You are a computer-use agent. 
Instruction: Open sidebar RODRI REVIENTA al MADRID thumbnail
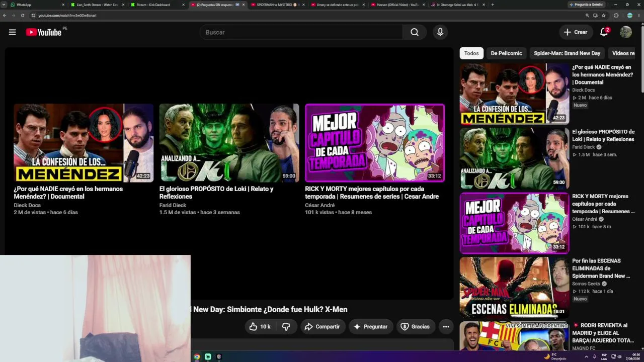coord(514,336)
